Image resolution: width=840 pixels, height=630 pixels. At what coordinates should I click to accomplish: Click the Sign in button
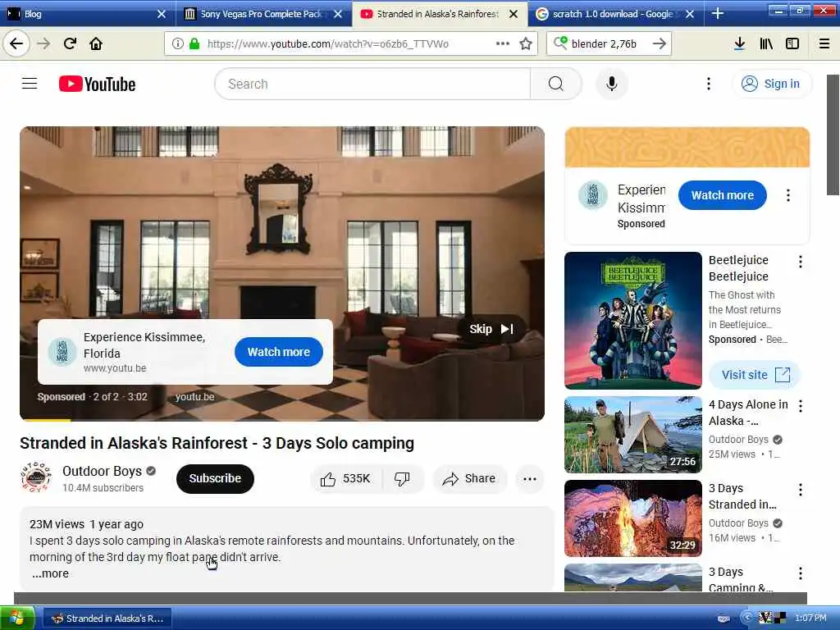(771, 84)
